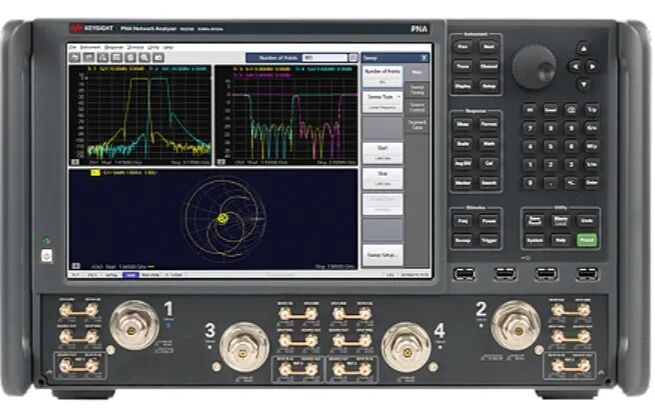The width and height of the screenshot is (655, 415).
Task: Click expand icon in top-left trace window
Action: coord(75,162)
